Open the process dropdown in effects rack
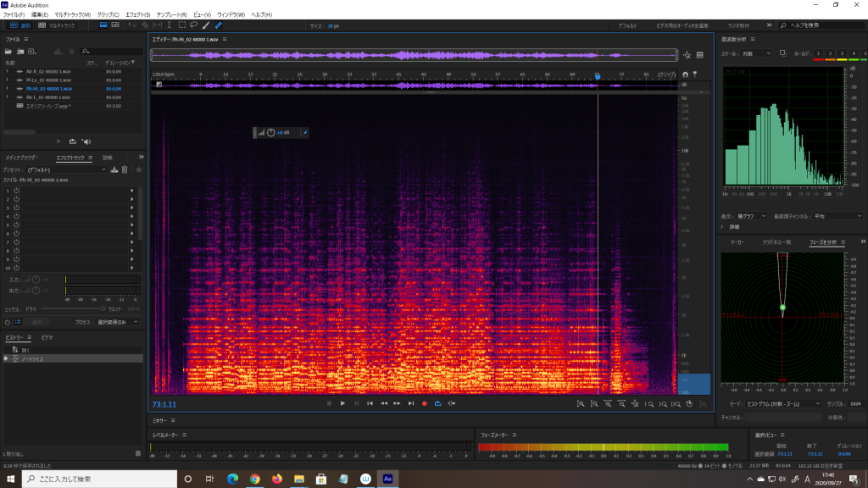 pos(118,322)
